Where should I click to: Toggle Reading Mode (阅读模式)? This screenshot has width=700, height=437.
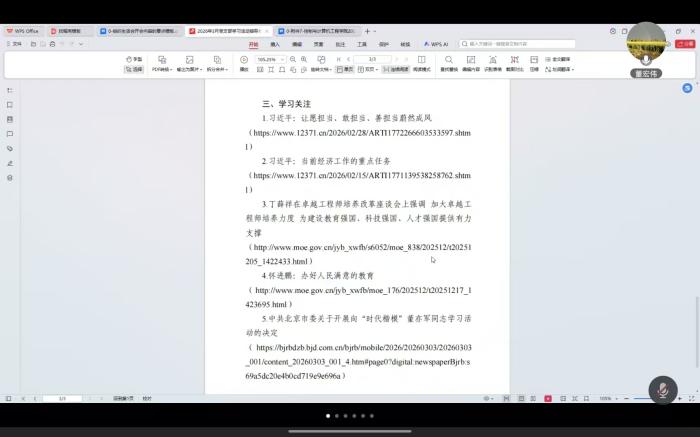coord(421,70)
